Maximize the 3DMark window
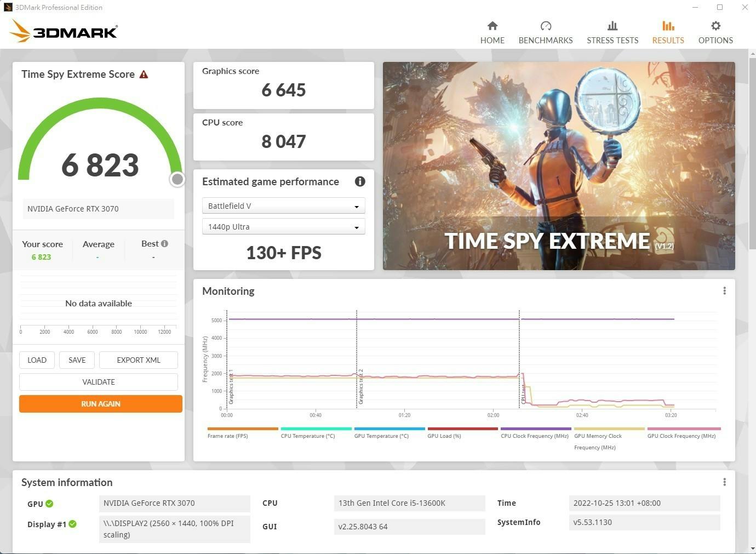This screenshot has width=756, height=554. pos(720,7)
